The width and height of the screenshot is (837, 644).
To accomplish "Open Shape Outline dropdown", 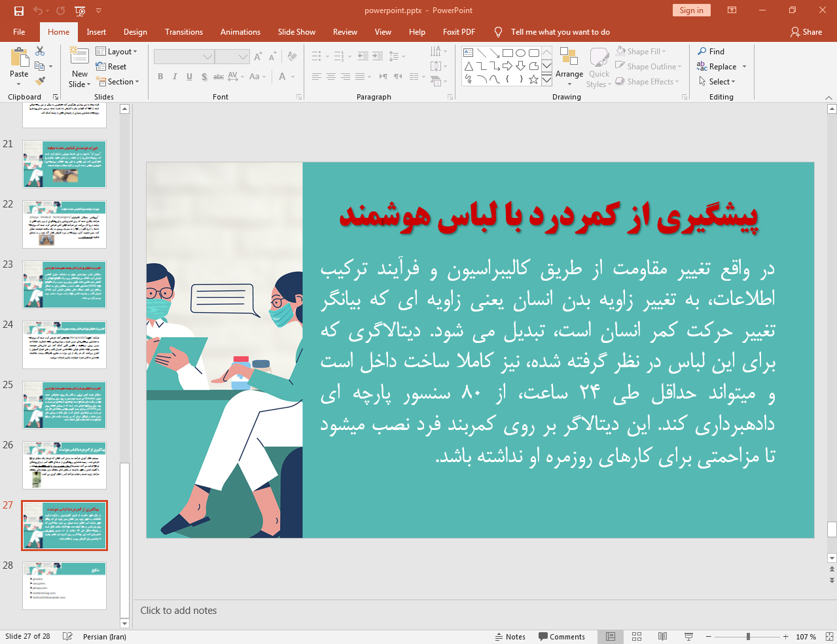I will click(649, 67).
